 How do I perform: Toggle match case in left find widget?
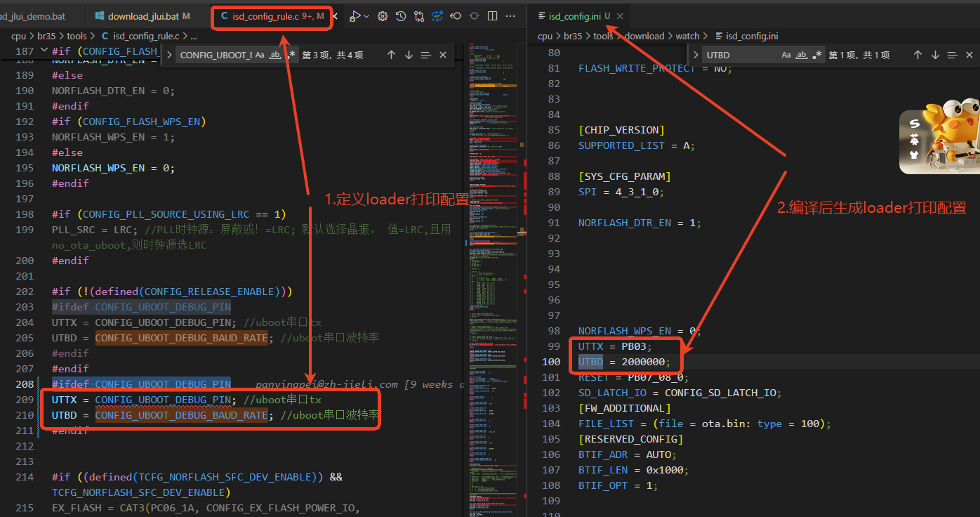[x=260, y=55]
